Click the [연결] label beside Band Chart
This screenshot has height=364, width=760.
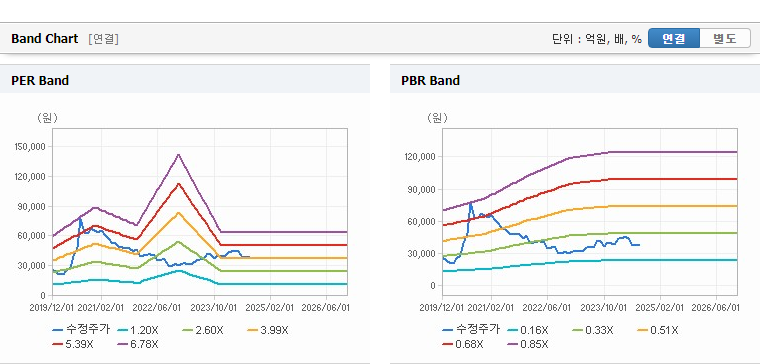pos(103,39)
